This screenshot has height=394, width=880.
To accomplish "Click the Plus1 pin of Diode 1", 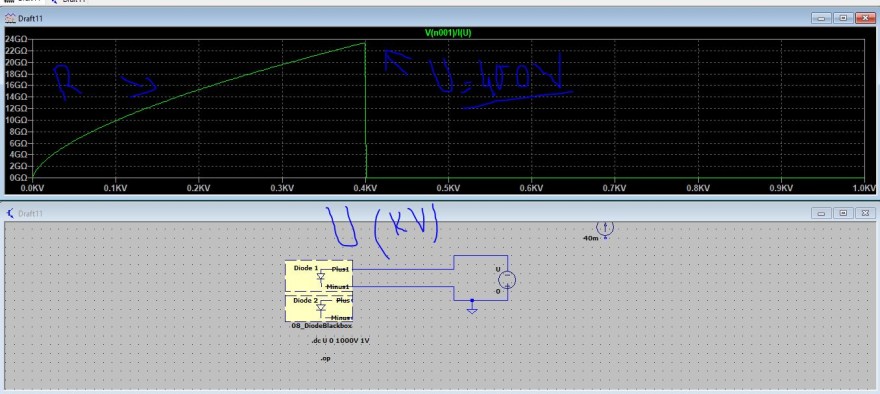I will (341, 269).
